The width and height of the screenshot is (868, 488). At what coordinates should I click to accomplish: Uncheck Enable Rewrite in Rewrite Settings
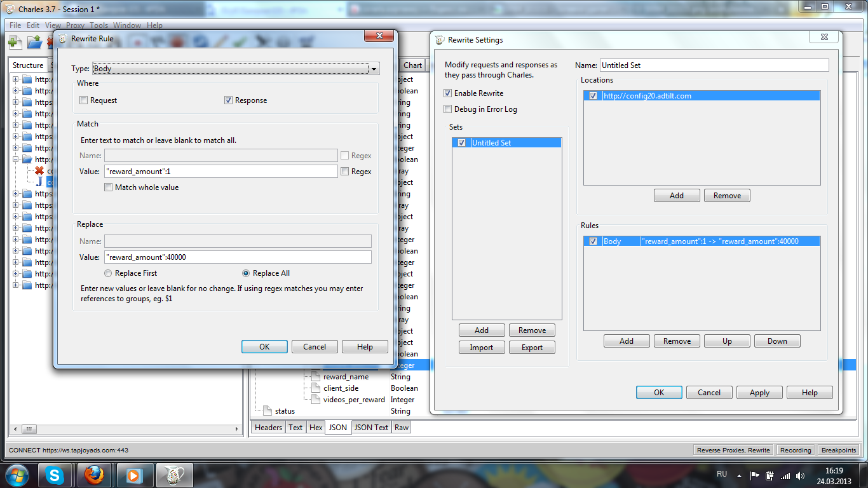[x=448, y=93]
